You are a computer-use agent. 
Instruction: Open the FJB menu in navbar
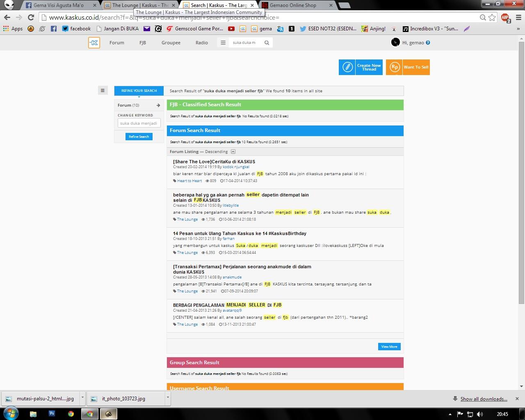[143, 43]
